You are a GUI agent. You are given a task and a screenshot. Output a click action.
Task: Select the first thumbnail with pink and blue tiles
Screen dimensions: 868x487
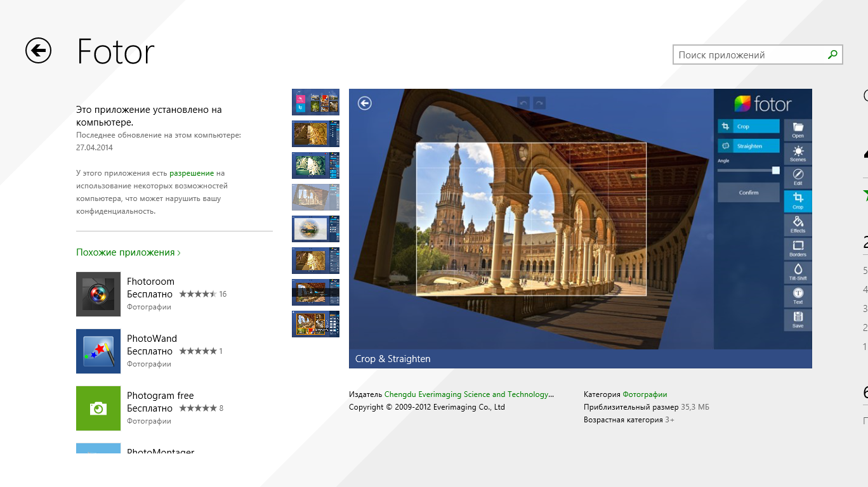315,102
